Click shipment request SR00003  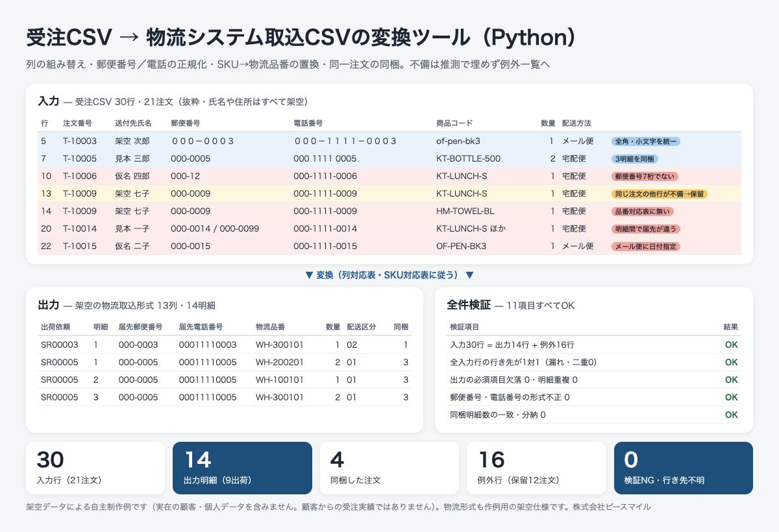(x=60, y=345)
